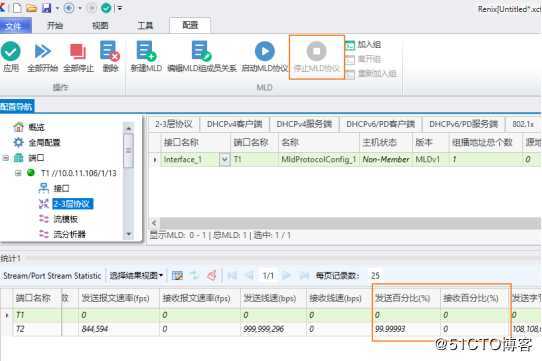Viewport: 542px width, 361px height.
Task: Click the open folder quick-access icon
Action: (x=31, y=8)
